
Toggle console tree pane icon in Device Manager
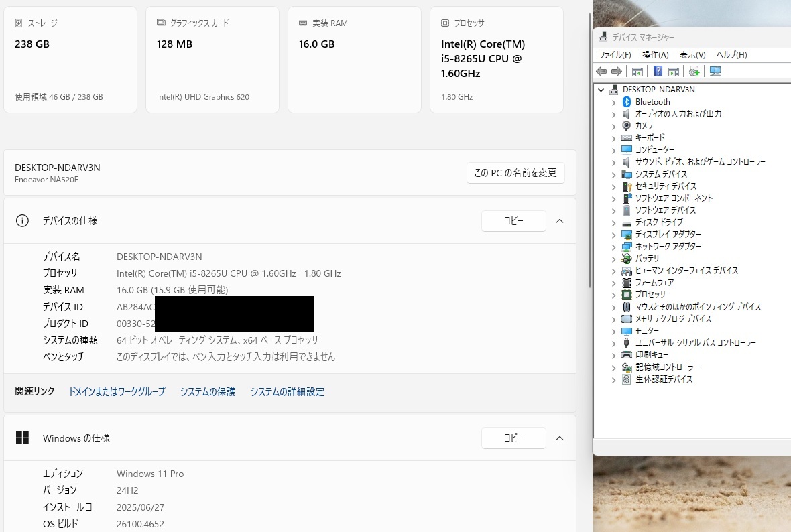click(637, 72)
